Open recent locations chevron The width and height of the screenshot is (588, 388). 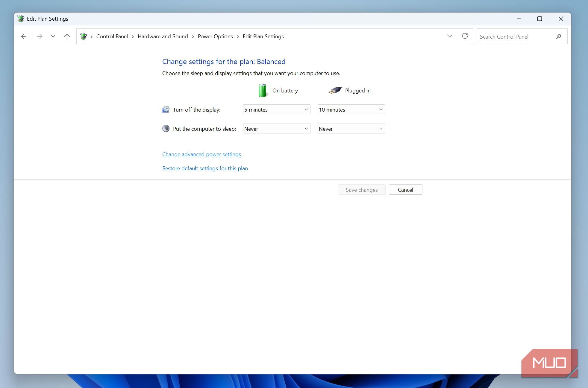[53, 36]
